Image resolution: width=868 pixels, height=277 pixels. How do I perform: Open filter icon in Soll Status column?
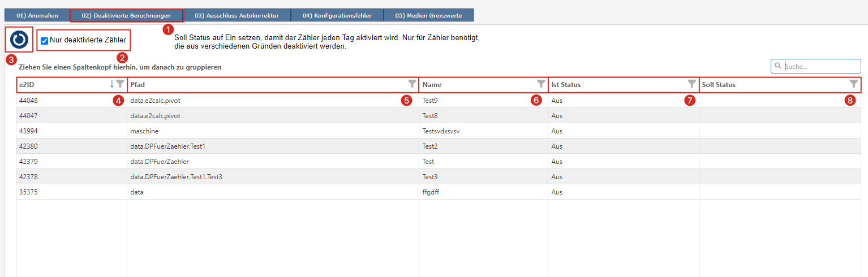[x=854, y=84]
